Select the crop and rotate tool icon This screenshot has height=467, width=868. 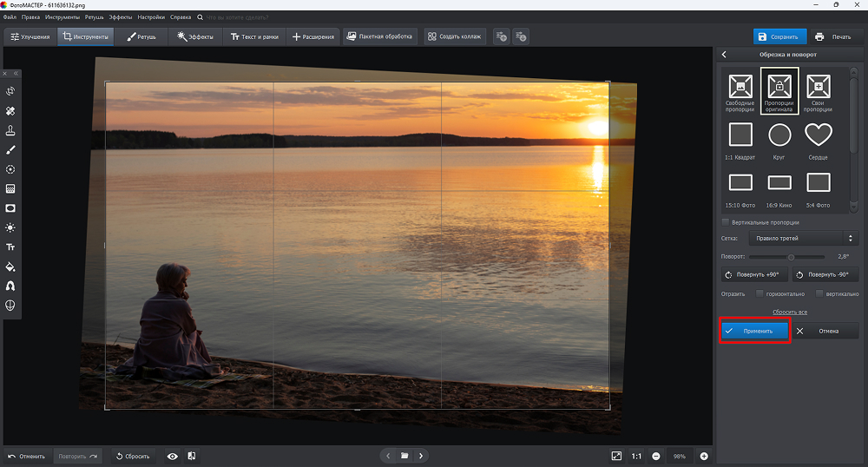pyautogui.click(x=10, y=91)
